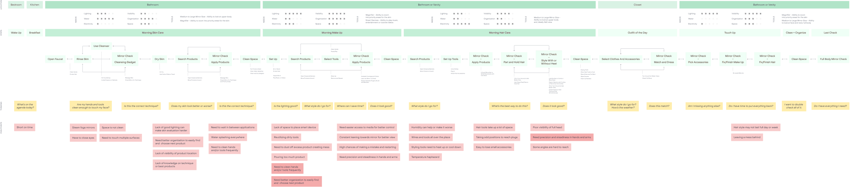Select the Morning Make Up step header

[x=332, y=32]
